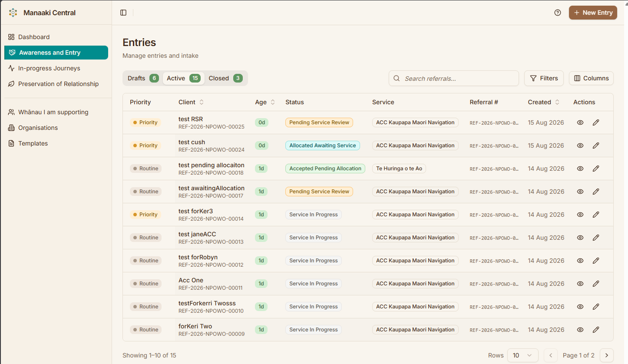Screen dimensions: 628x364
Task: Open Awareness and Entry section
Action: pyautogui.click(x=56, y=53)
